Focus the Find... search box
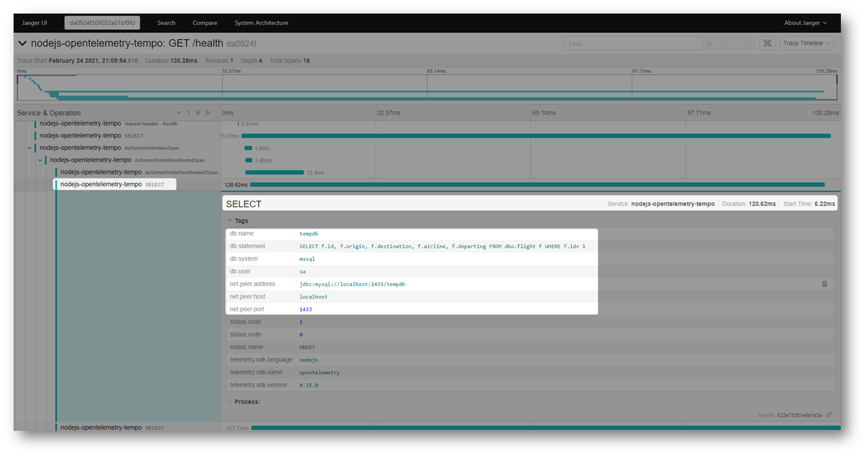This screenshot has height=458, width=868. pos(633,43)
